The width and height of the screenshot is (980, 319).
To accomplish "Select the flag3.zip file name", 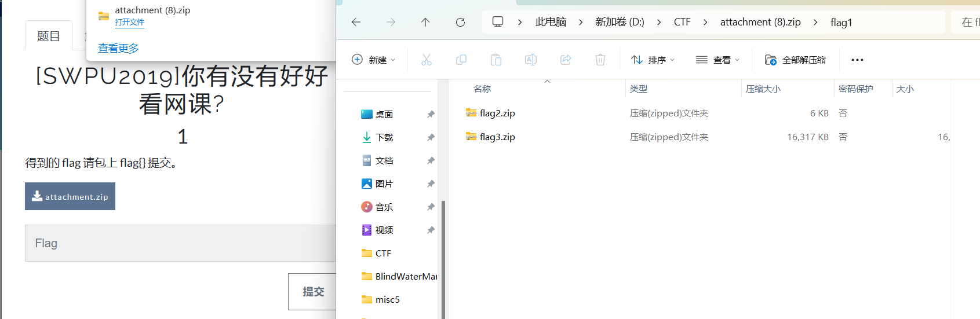I will point(497,137).
